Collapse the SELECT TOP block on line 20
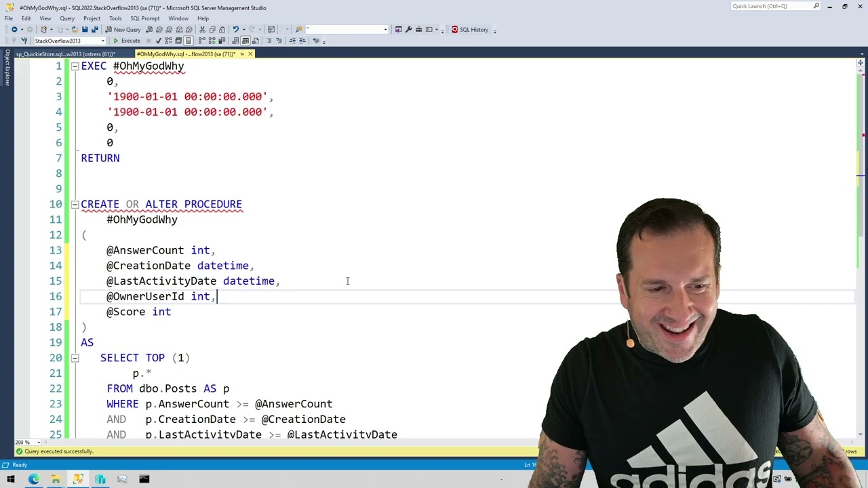The image size is (868, 488). coord(75,358)
